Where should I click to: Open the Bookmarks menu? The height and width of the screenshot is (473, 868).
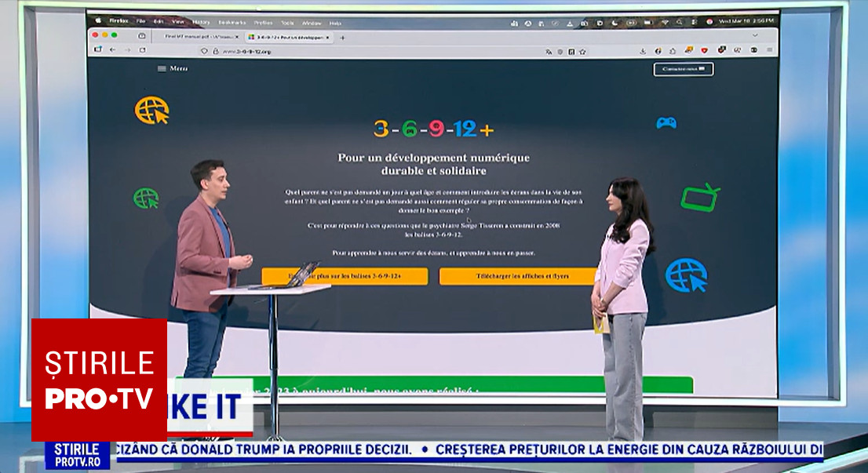coord(232,22)
